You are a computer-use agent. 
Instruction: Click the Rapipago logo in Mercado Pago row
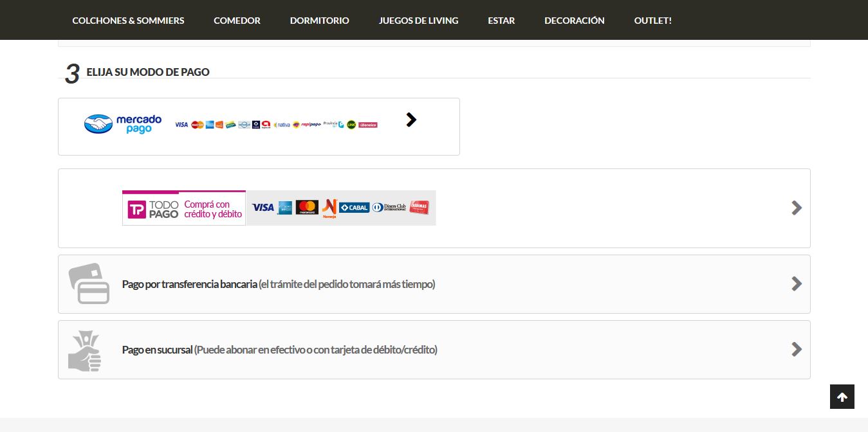tap(311, 125)
